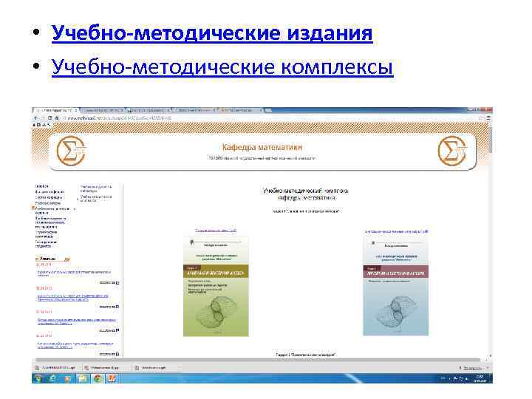Open the second downloaded file in the downloads bar
Image resolution: width=532 pixels, height=399 pixels.
pos(102,368)
